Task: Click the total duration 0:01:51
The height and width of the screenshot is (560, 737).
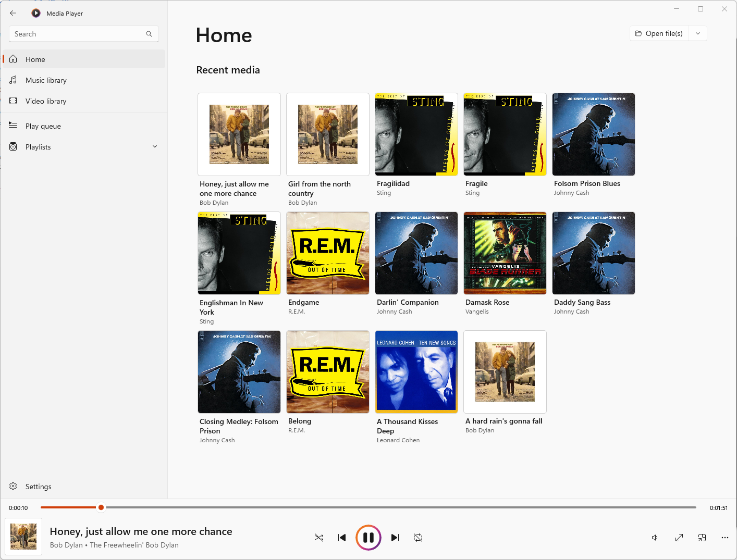Action: pyautogui.click(x=719, y=508)
